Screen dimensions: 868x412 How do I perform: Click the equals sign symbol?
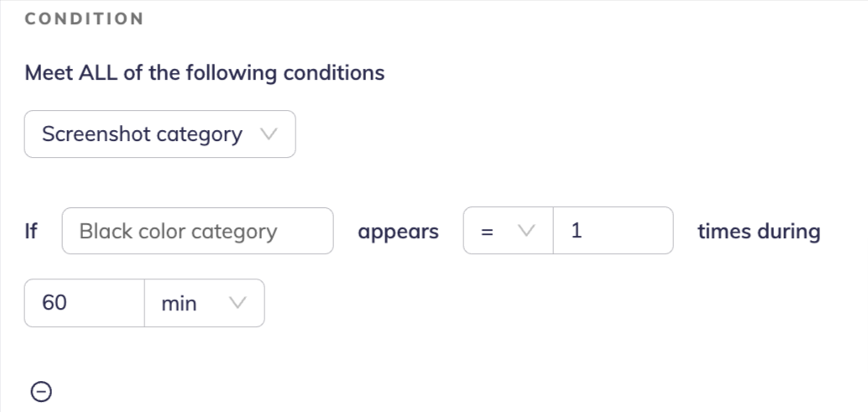(485, 232)
